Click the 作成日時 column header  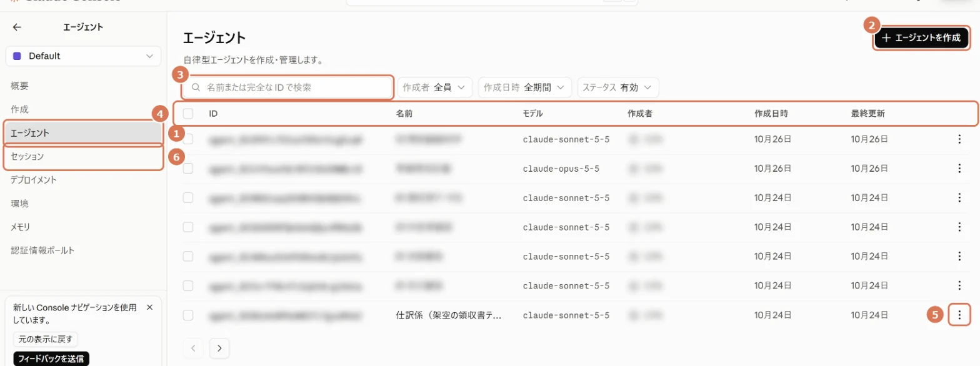(x=771, y=114)
